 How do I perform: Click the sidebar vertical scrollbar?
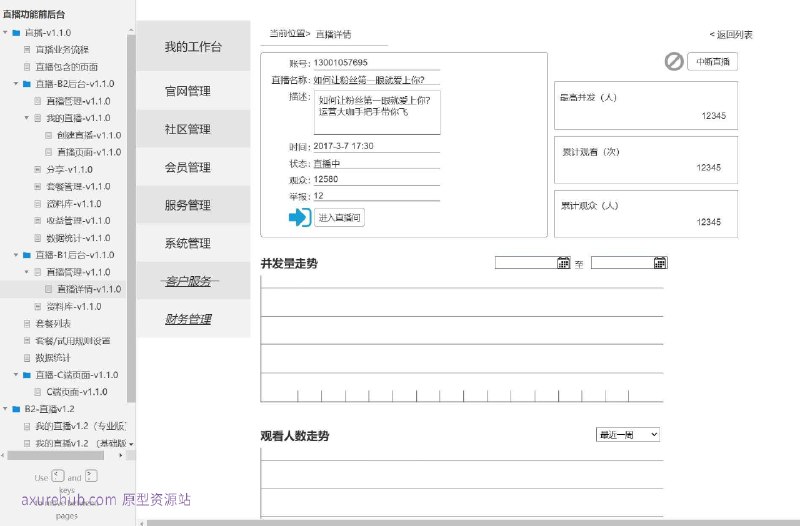[x=131, y=218]
